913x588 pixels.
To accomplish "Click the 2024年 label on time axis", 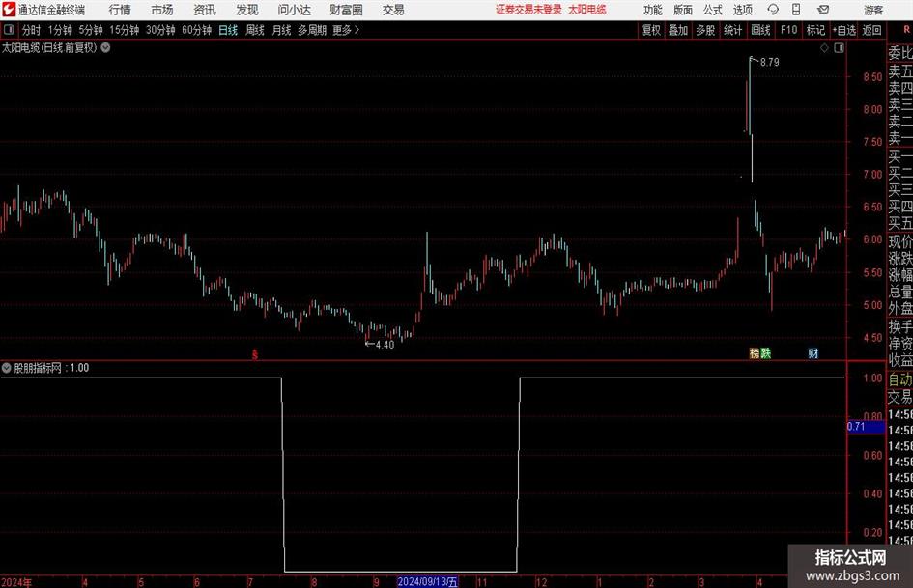I will (16, 582).
